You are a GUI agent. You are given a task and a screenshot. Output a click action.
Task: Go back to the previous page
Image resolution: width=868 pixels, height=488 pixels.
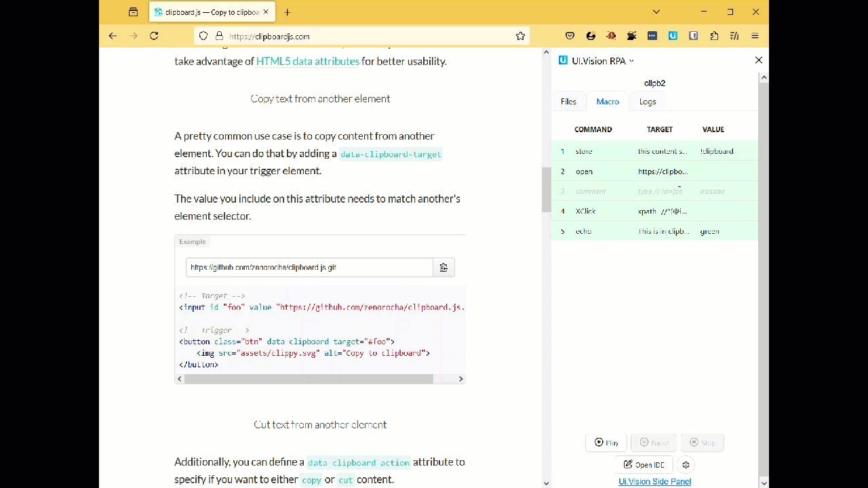(113, 36)
